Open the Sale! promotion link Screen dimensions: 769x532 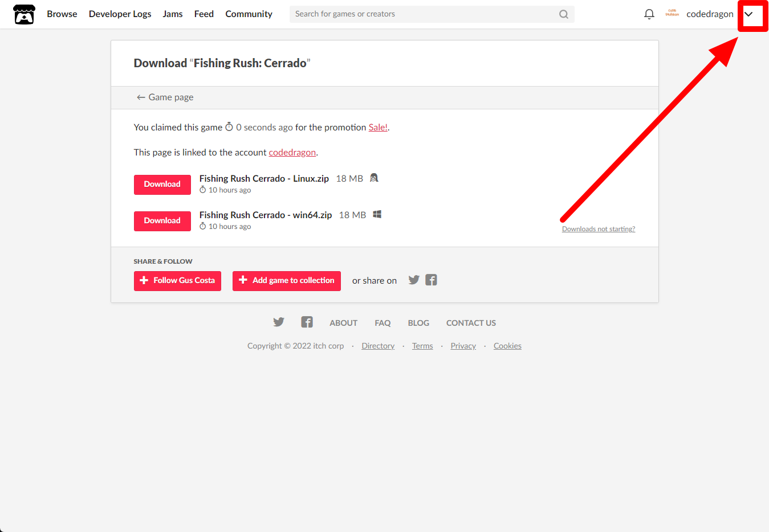tap(378, 128)
